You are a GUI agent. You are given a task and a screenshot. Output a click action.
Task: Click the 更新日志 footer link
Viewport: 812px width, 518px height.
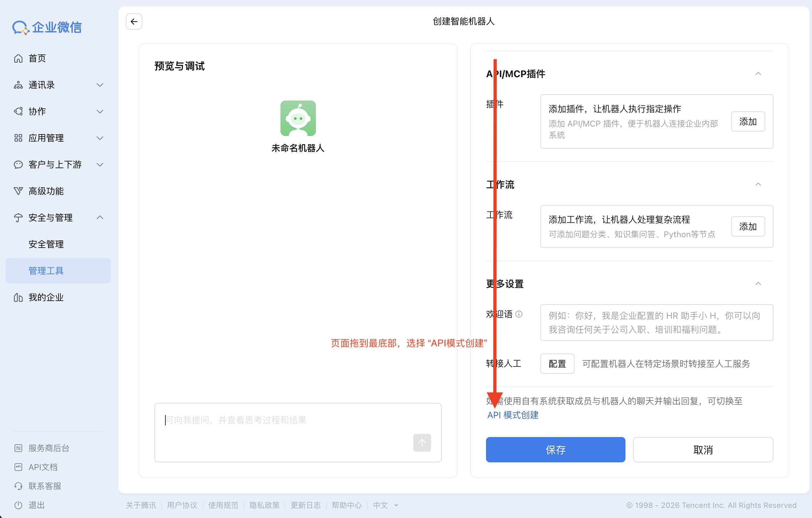[306, 505]
